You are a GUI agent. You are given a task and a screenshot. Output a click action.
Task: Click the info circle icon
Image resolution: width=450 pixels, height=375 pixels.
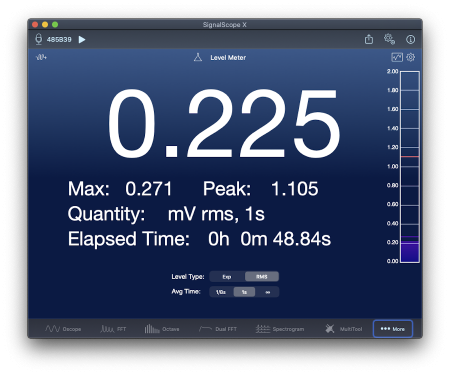coord(410,40)
